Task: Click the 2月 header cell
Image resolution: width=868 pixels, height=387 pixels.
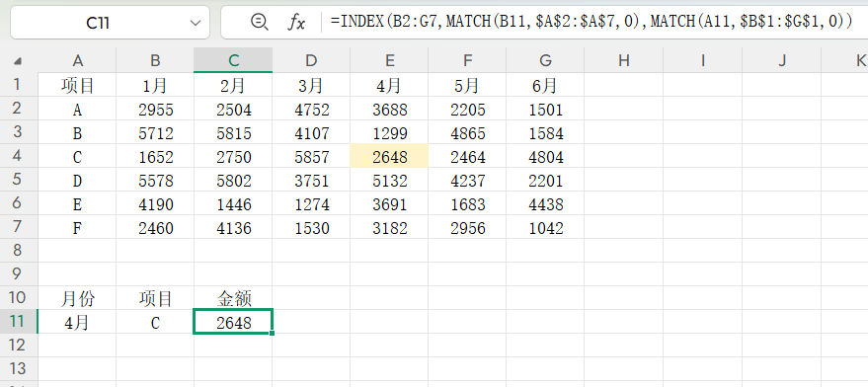Action: [233, 85]
